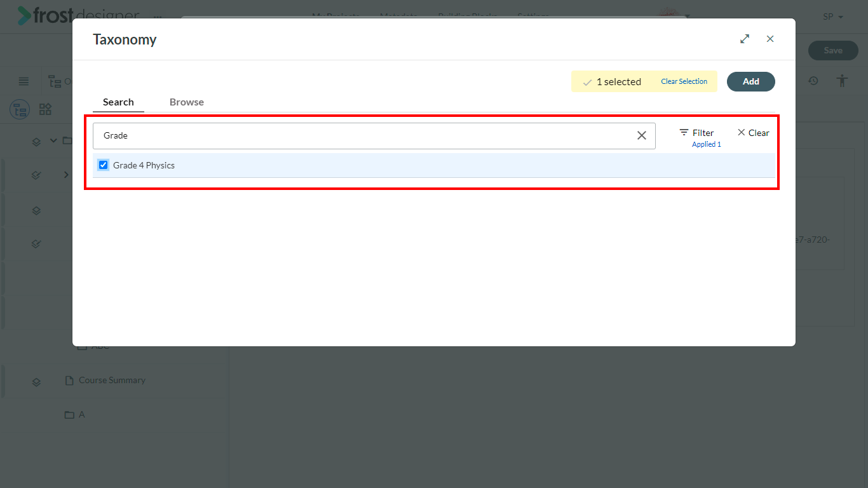868x488 pixels.
Task: Click the accessibility person icon
Action: click(843, 81)
